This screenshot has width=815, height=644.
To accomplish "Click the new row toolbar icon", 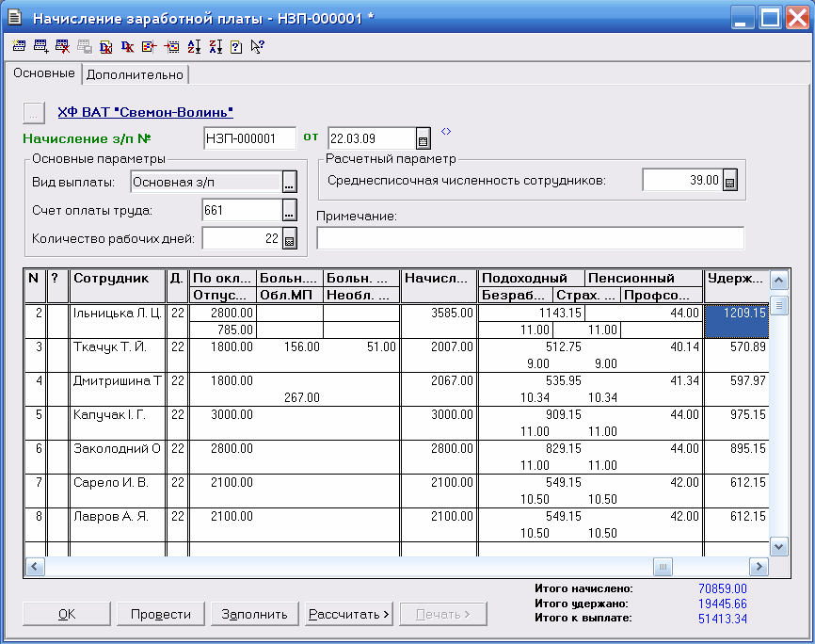I will pos(19,45).
